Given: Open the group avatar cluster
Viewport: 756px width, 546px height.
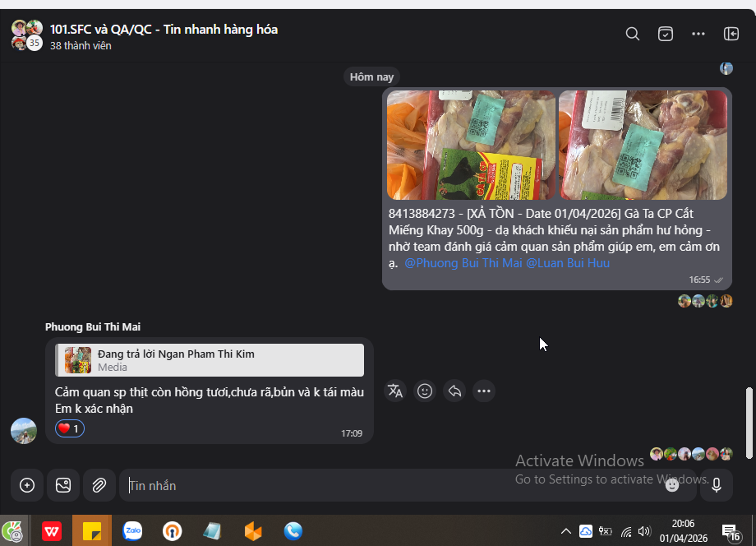Looking at the screenshot, I should [x=27, y=35].
